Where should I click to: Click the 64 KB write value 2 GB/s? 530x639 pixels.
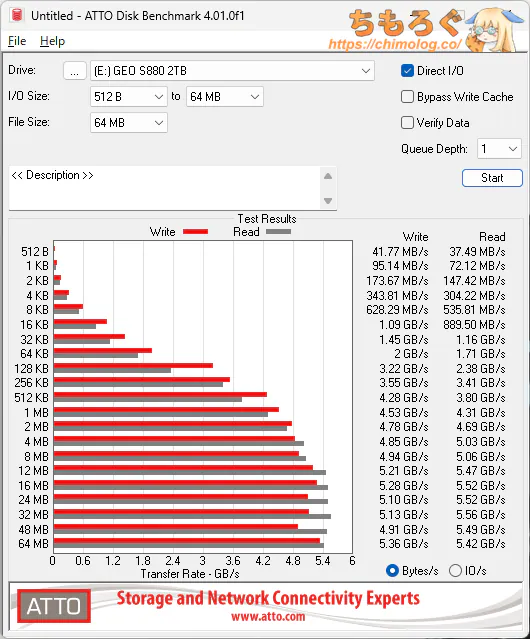(x=411, y=354)
